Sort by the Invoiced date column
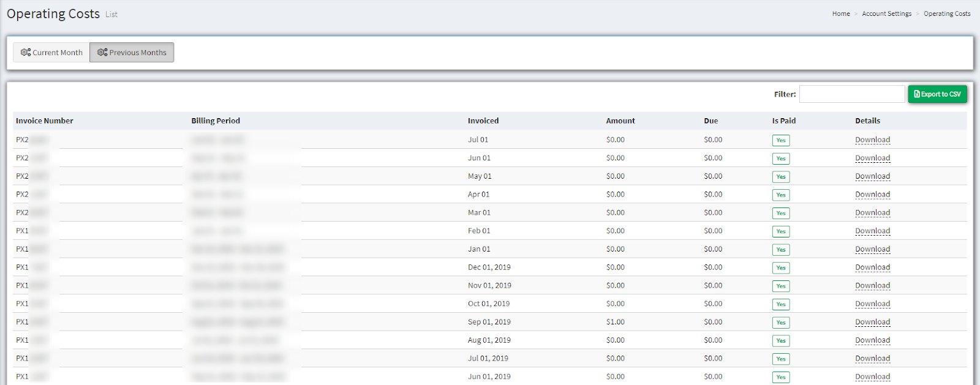 [483, 121]
